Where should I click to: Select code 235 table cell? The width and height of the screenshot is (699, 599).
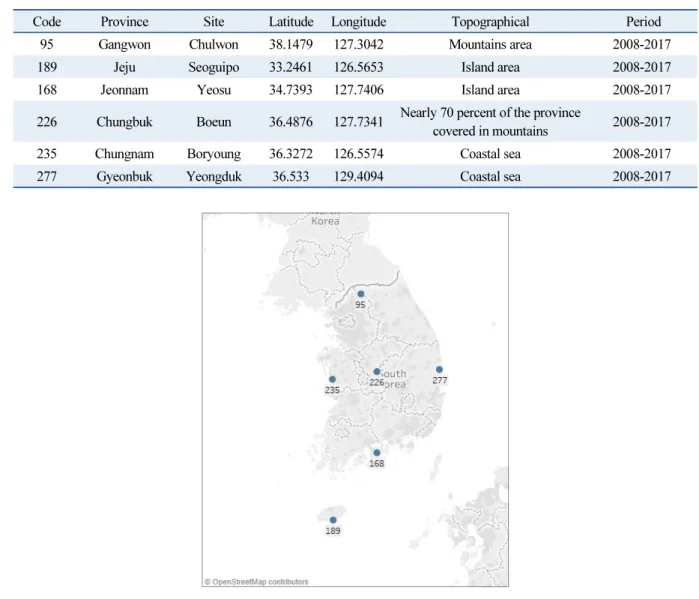[x=47, y=153]
